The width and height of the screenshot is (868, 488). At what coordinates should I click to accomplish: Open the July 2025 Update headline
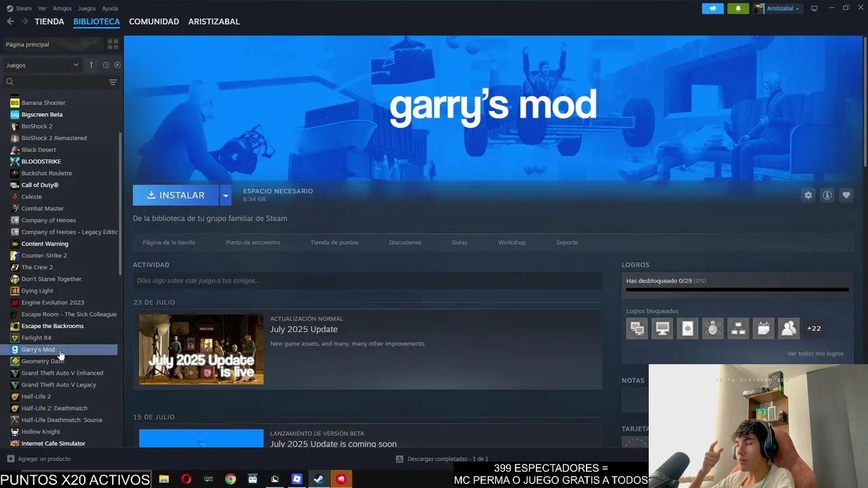[x=304, y=329]
